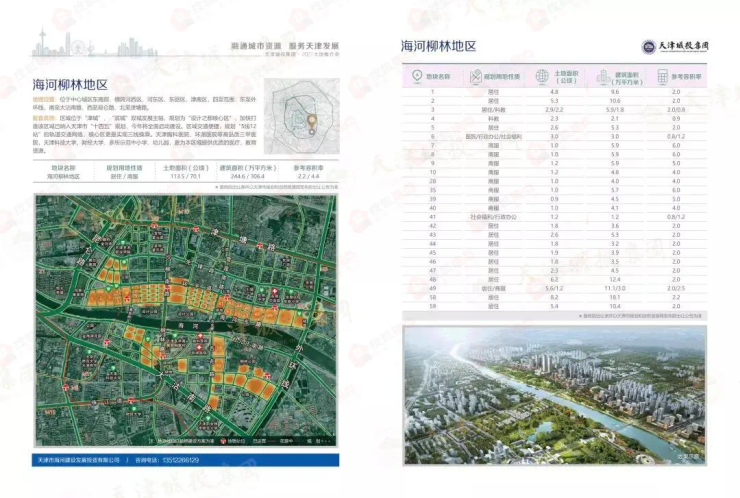Click parcel 48 building area 12.4
The image size is (740, 498).
[614, 279]
